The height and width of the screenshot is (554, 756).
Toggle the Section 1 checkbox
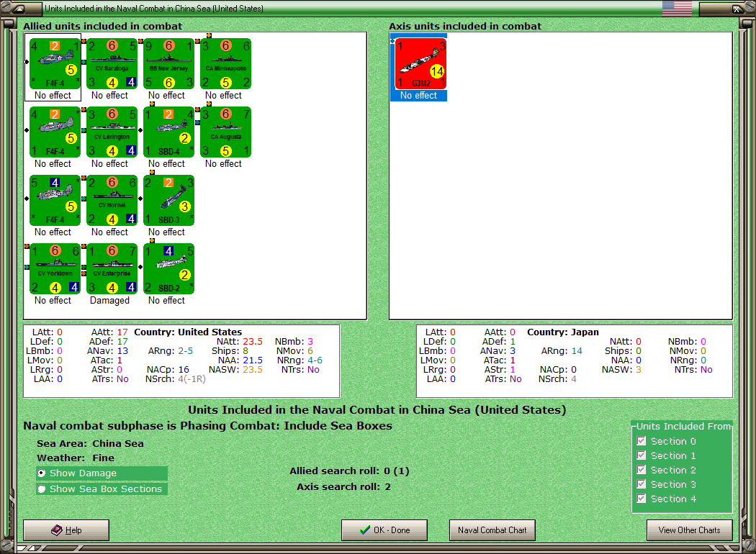tap(642, 455)
